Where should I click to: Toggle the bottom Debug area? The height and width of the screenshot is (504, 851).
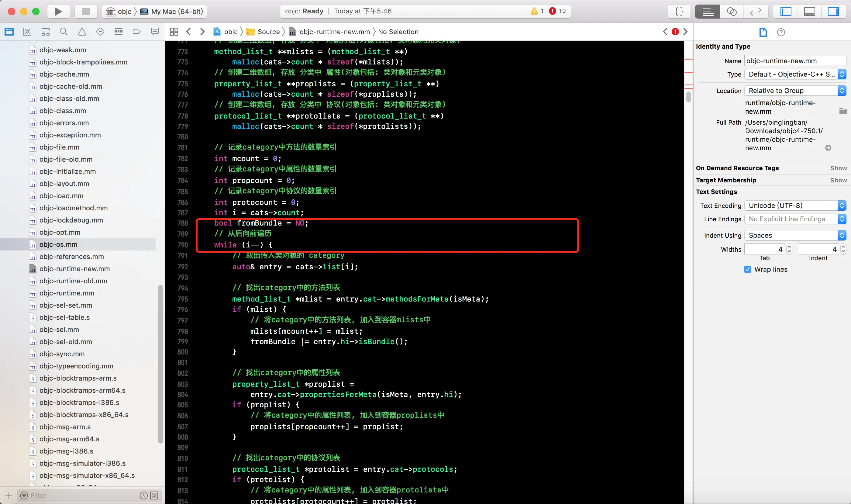pos(809,12)
